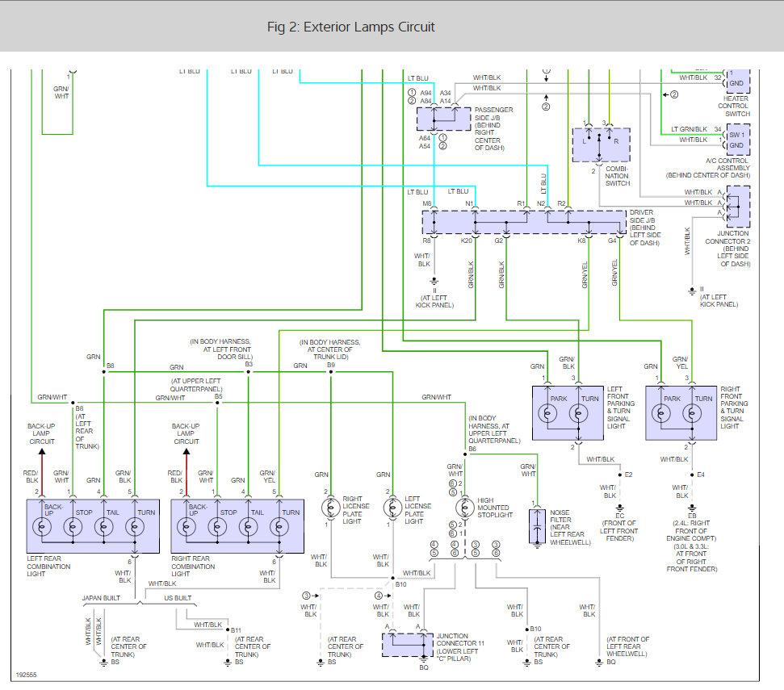This screenshot has width=784, height=690.
Task: Click the driver side J/B component box
Action: click(524, 222)
